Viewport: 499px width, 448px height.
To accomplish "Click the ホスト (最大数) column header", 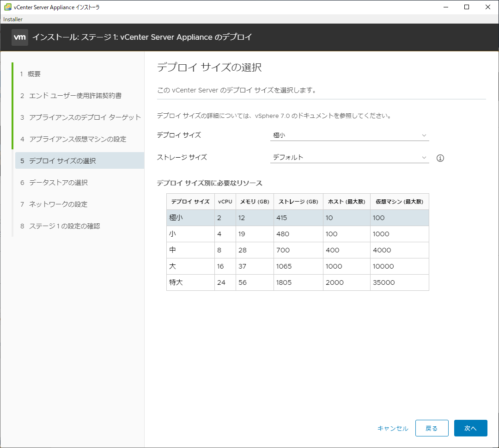I will (347, 202).
